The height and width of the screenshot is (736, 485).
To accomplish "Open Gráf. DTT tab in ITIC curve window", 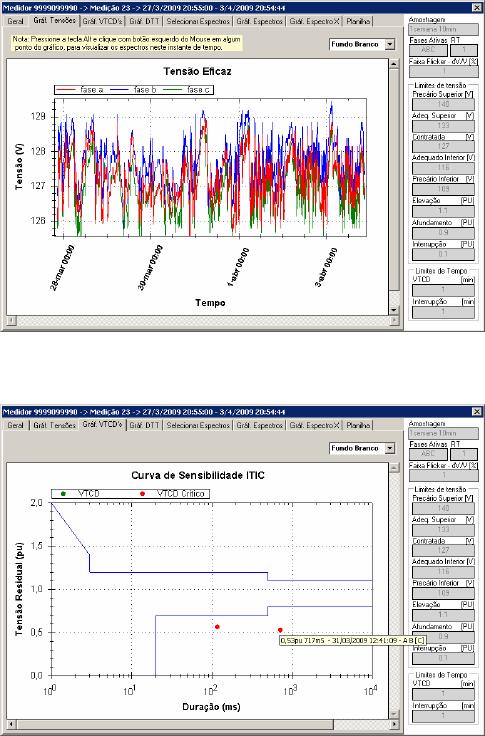I will [x=145, y=425].
